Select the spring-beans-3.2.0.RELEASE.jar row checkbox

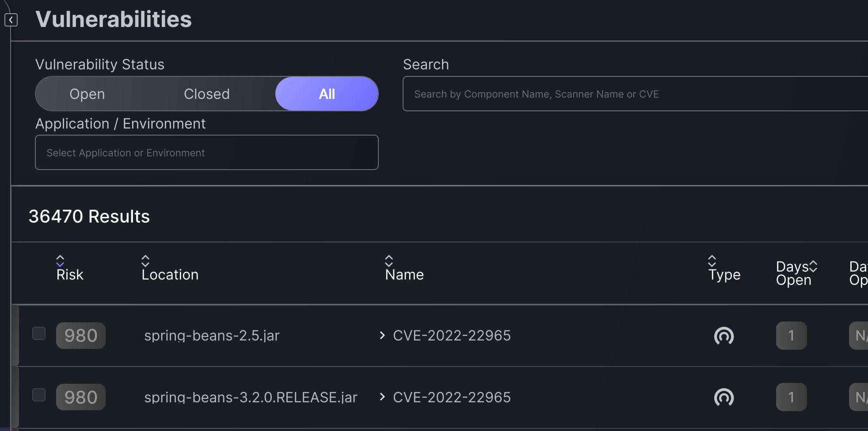(39, 395)
